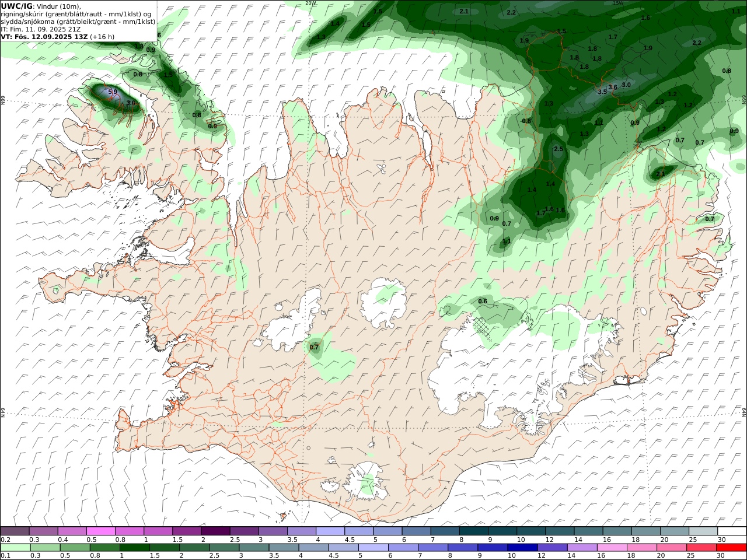The image size is (747, 560).
Task: Pick the grey-green 3–3.5 rain swatch
Action: 254,548
